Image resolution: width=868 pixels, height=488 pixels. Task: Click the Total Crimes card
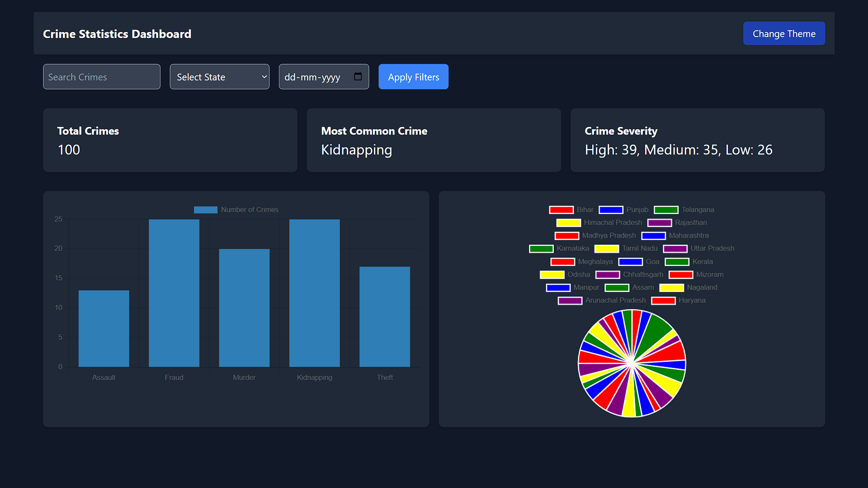(x=170, y=140)
